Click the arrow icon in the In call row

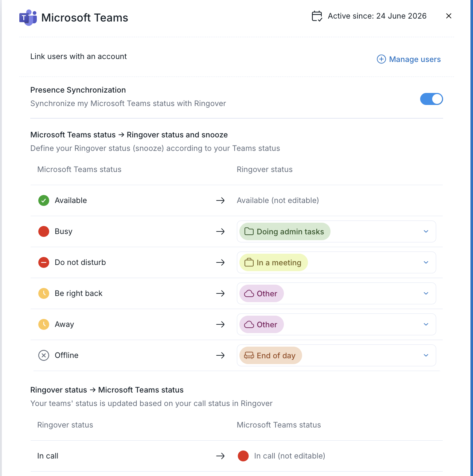coord(220,456)
